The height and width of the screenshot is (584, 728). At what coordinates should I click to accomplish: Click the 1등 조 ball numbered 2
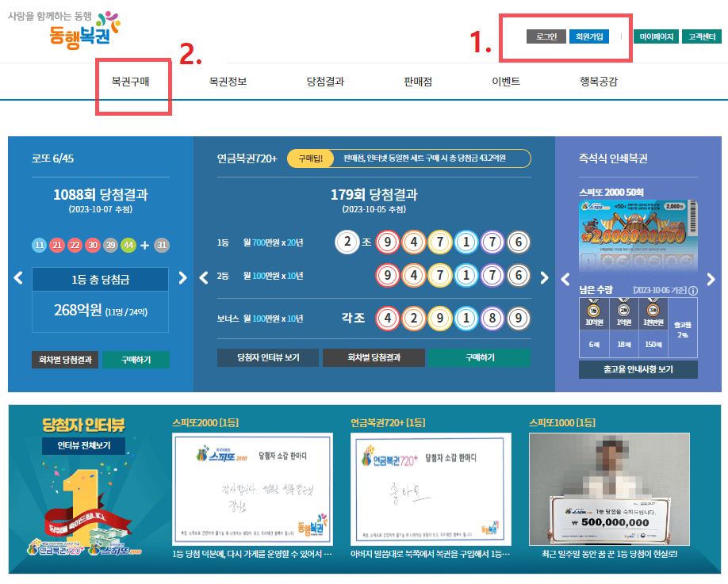[347, 242]
